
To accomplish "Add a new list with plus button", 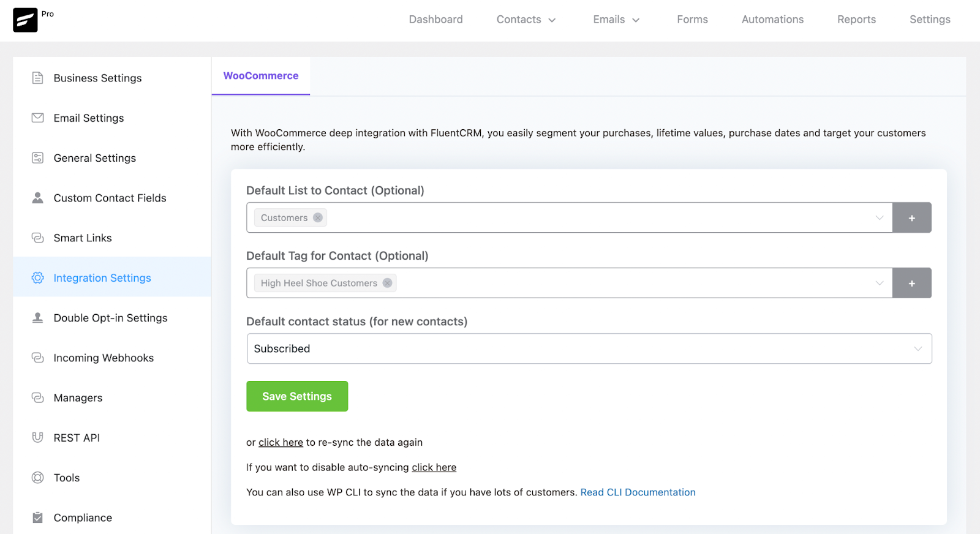I will [911, 217].
